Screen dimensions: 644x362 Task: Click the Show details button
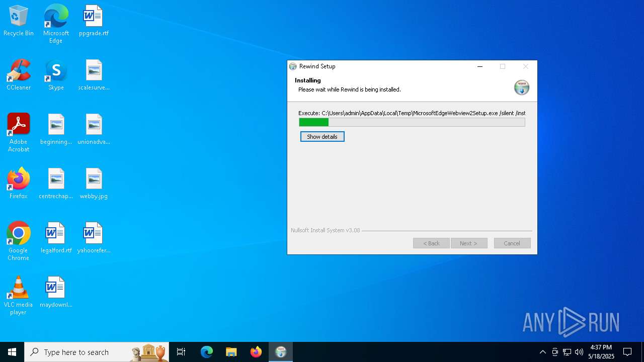pos(323,137)
